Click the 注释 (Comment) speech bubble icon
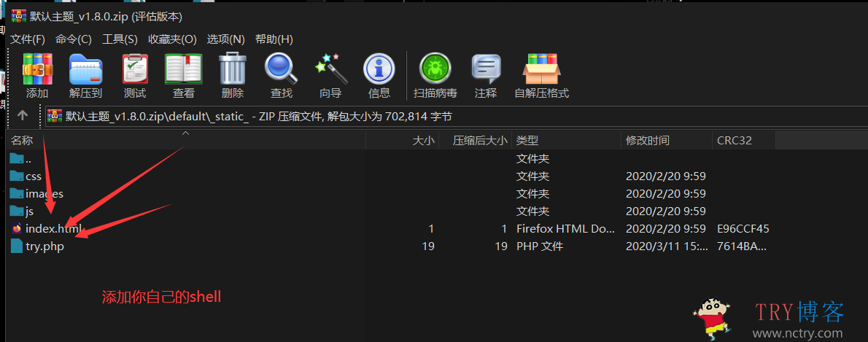Viewport: 868px width, 342px height. (486, 69)
